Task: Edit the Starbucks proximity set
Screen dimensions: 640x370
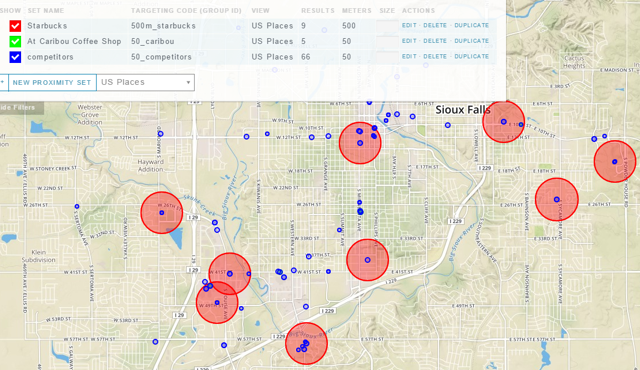Action: [409, 25]
